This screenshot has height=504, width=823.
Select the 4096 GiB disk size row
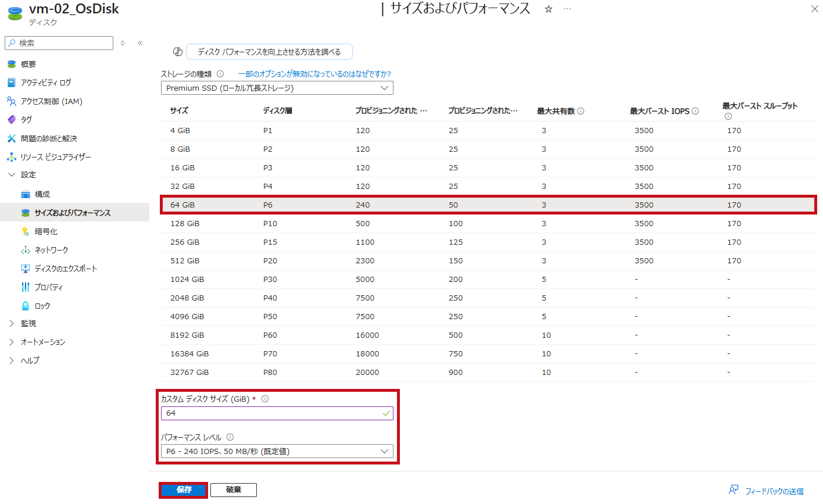pos(488,317)
